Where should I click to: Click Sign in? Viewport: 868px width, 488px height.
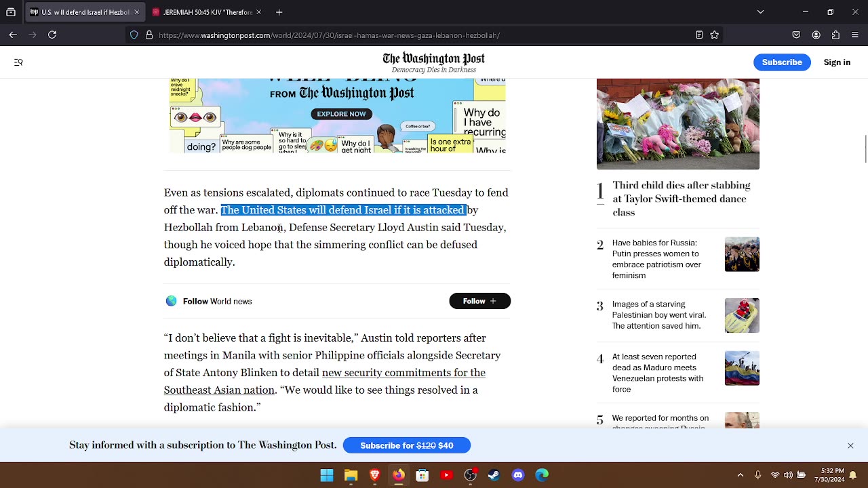tap(837, 62)
